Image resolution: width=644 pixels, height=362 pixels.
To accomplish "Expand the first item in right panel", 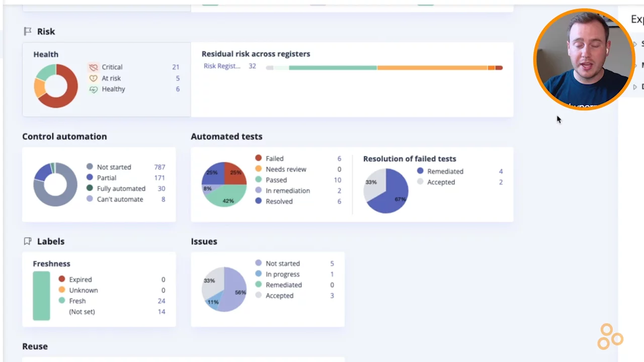I will pos(635,44).
